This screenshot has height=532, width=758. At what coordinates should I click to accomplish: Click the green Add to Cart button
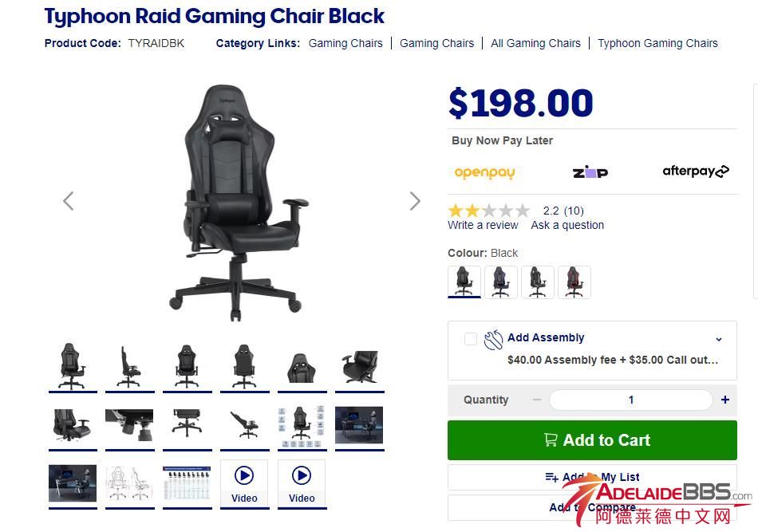tap(592, 440)
